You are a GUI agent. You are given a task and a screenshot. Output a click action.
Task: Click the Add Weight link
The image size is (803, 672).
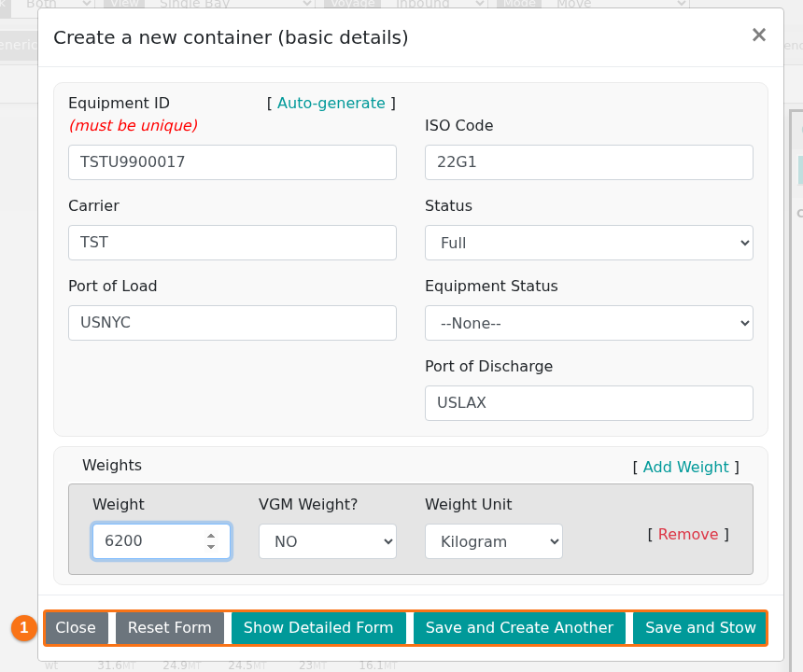[x=685, y=467]
